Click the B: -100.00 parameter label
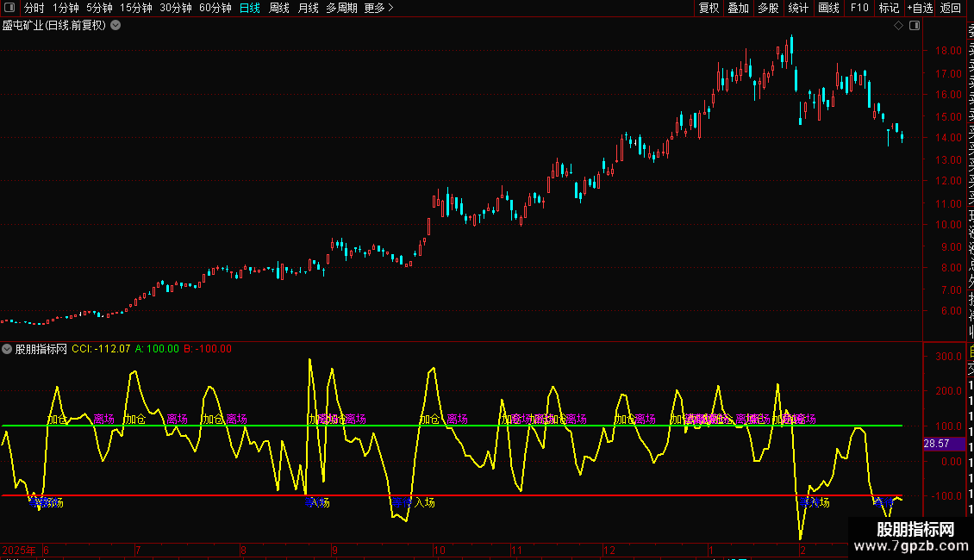 click(208, 349)
